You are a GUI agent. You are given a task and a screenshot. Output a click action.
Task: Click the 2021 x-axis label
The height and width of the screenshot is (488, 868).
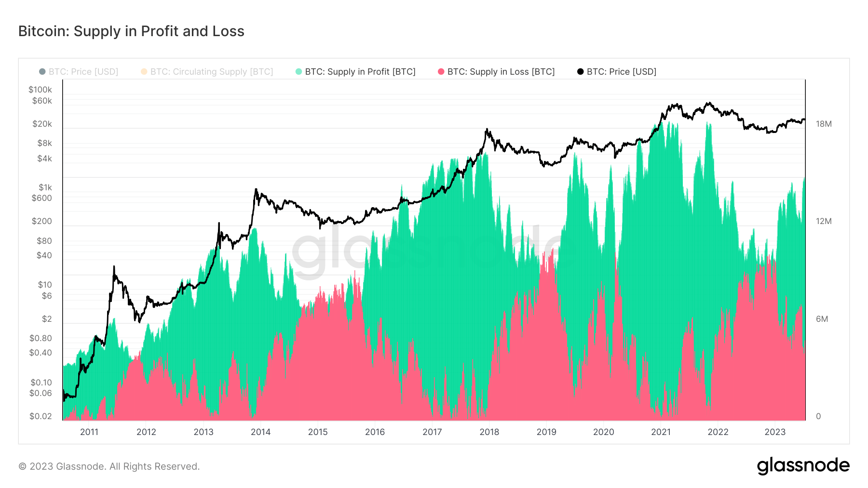[661, 432]
